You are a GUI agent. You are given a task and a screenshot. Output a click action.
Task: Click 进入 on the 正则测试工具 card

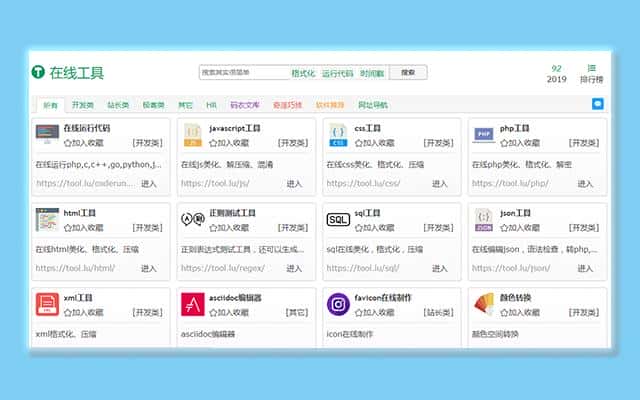tap(294, 268)
